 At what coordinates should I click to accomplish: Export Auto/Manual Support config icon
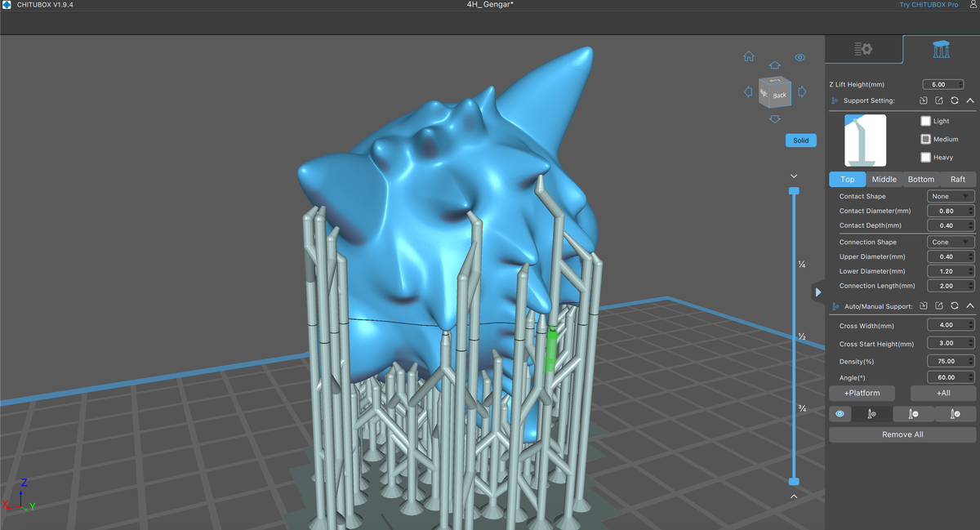click(939, 305)
